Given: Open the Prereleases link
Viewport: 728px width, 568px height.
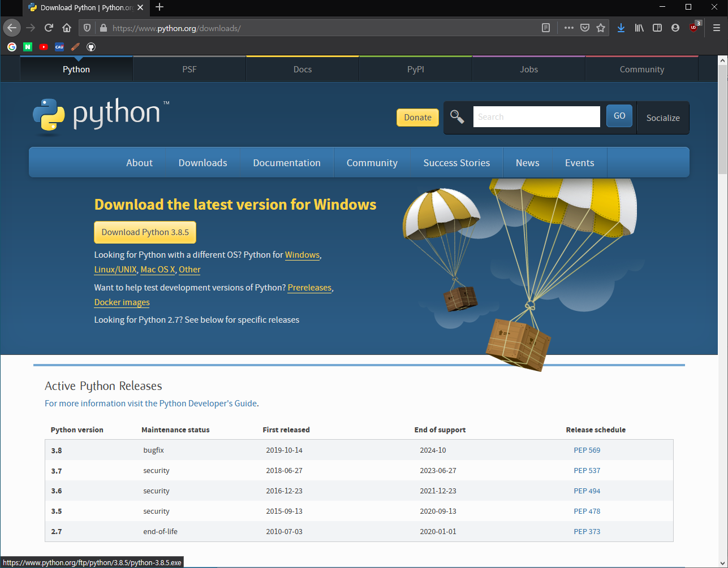Looking at the screenshot, I should pyautogui.click(x=309, y=288).
